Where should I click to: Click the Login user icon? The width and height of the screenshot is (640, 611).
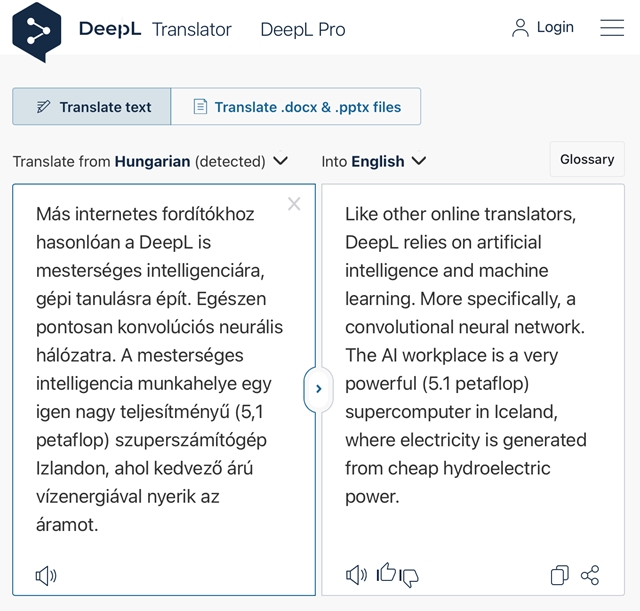520,28
